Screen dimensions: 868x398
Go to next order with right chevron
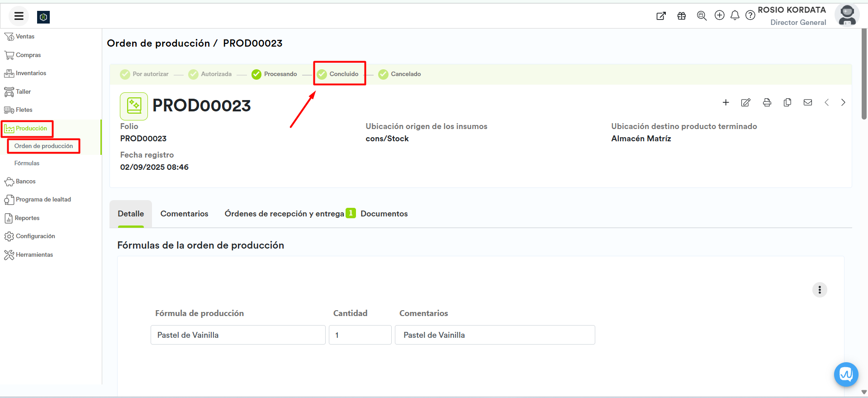pyautogui.click(x=843, y=102)
